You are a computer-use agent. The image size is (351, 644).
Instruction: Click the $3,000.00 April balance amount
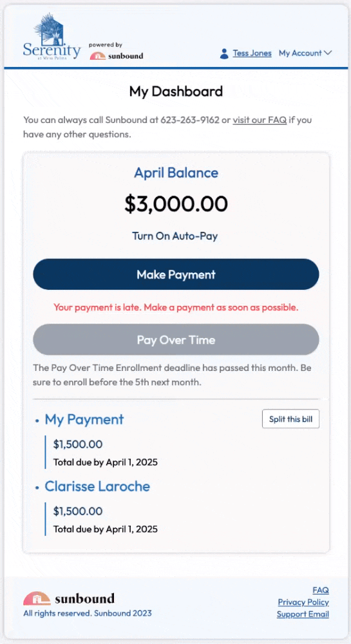176,204
